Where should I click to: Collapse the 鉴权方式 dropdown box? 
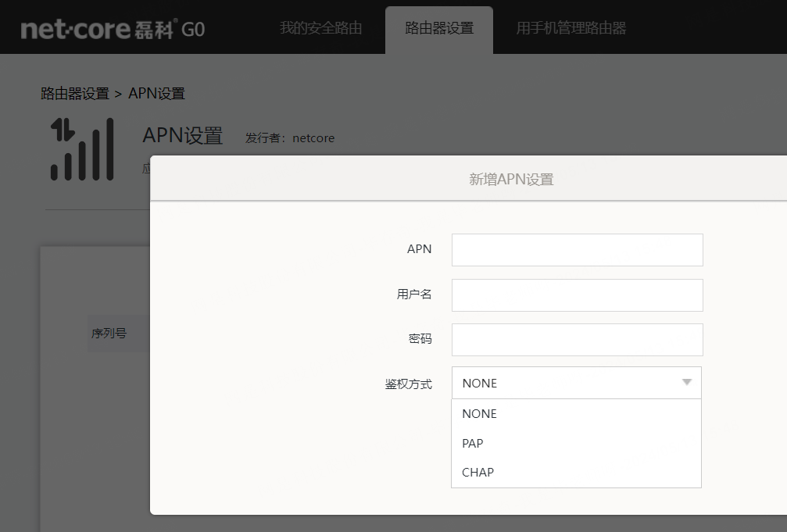[x=576, y=383]
